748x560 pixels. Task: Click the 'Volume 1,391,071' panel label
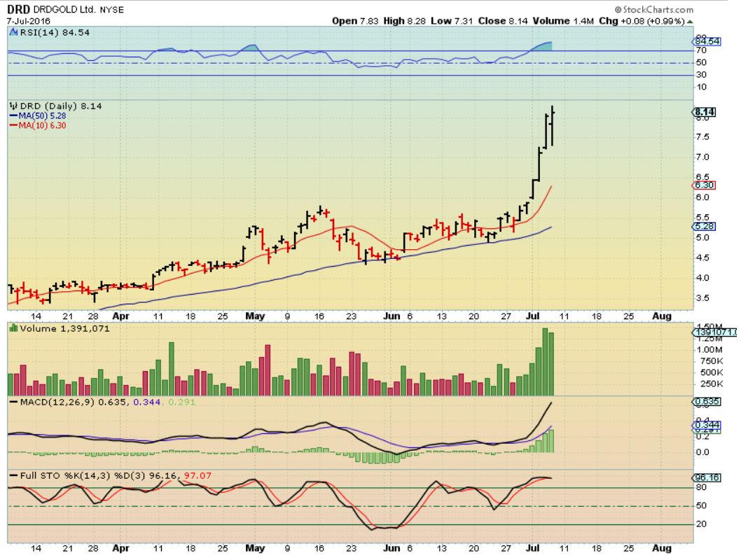click(64, 328)
